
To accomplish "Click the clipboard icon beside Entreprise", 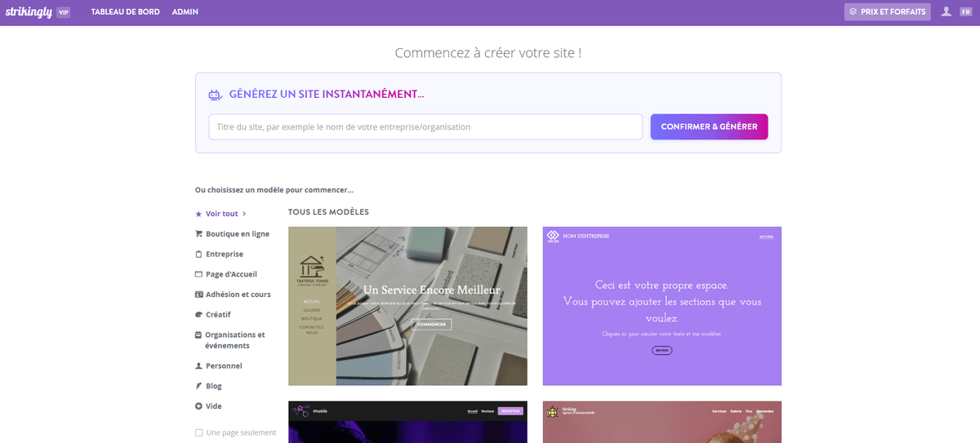I will coord(198,254).
